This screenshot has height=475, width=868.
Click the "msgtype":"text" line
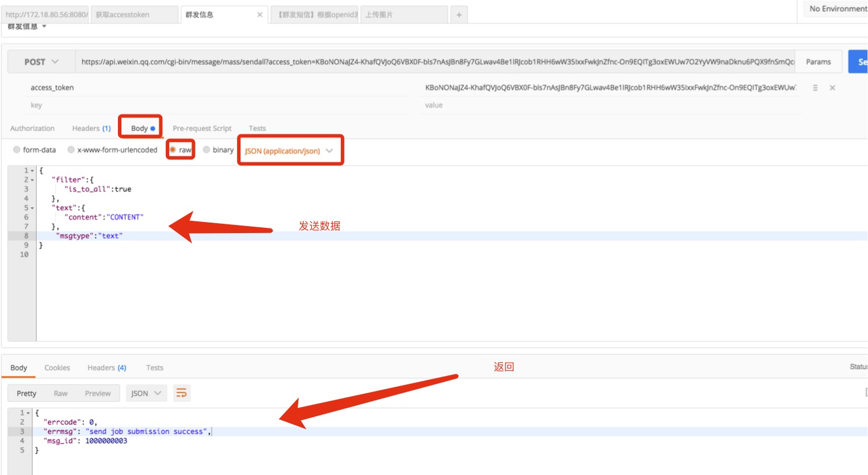(89, 236)
